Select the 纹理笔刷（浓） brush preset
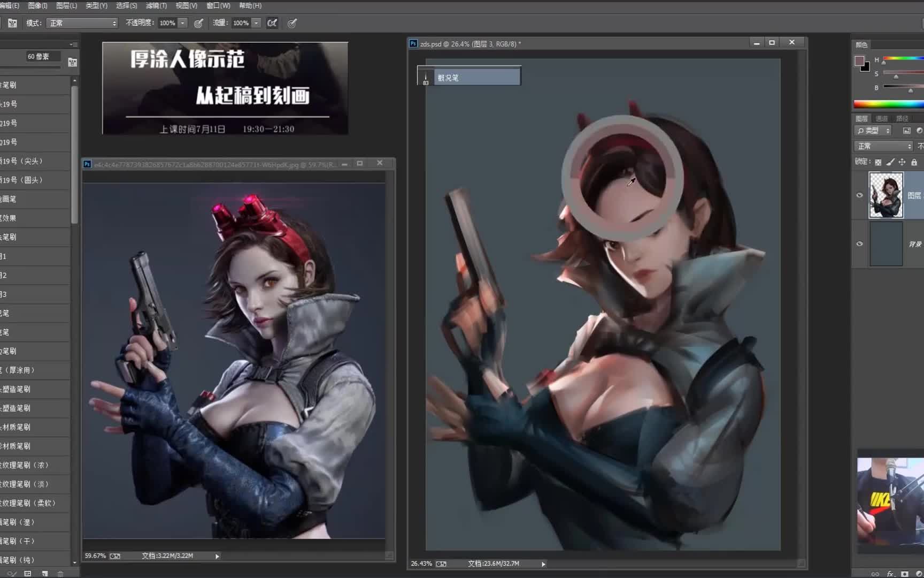 (35, 465)
